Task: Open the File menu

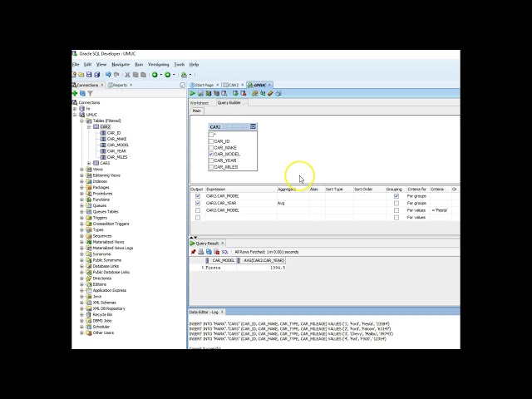Action: pyautogui.click(x=76, y=65)
